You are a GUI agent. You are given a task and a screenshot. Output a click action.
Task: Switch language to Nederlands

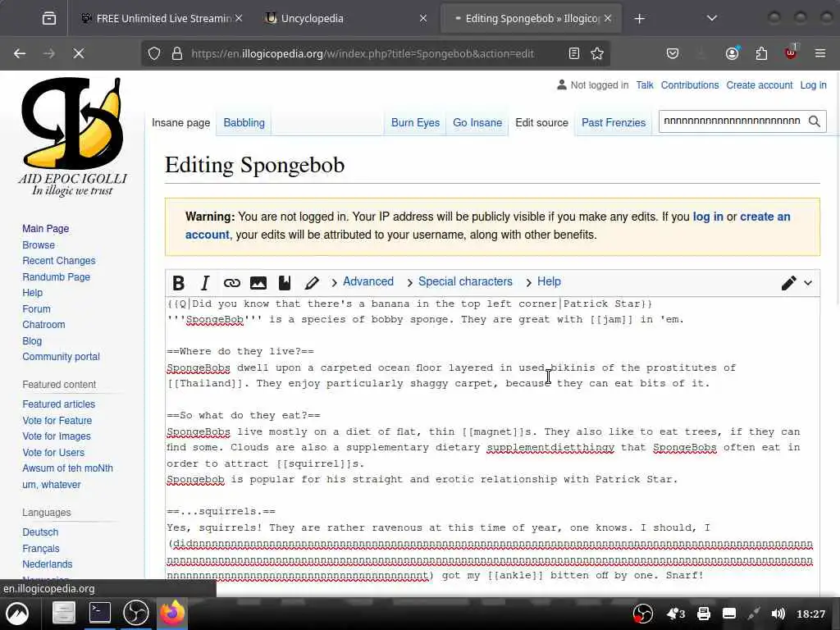(x=47, y=564)
